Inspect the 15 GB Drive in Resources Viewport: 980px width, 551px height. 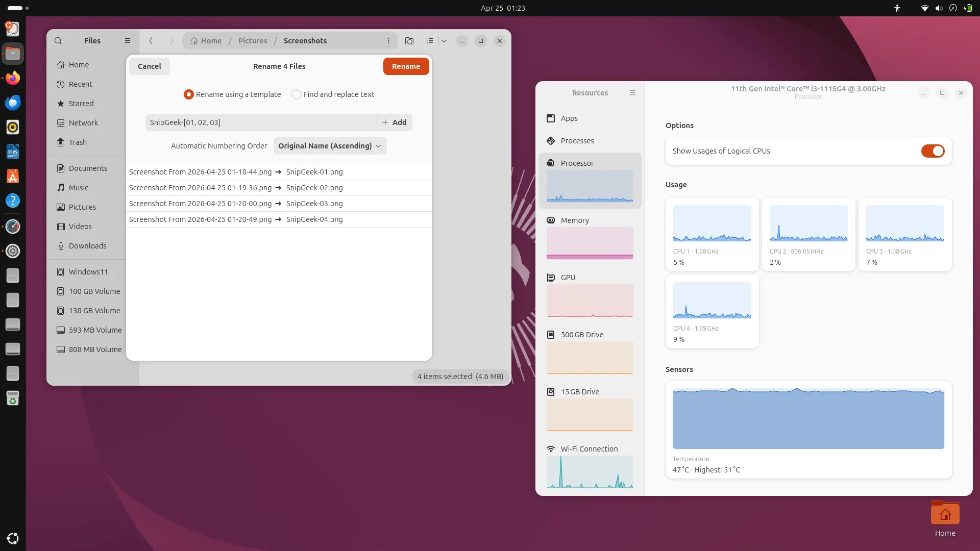[x=579, y=391]
